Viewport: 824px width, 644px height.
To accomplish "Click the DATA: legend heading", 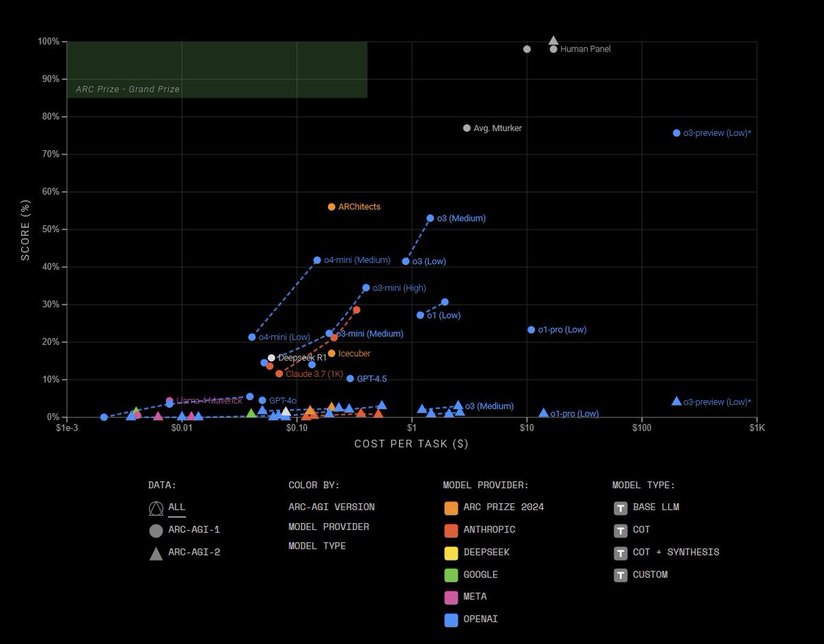I will (x=162, y=485).
